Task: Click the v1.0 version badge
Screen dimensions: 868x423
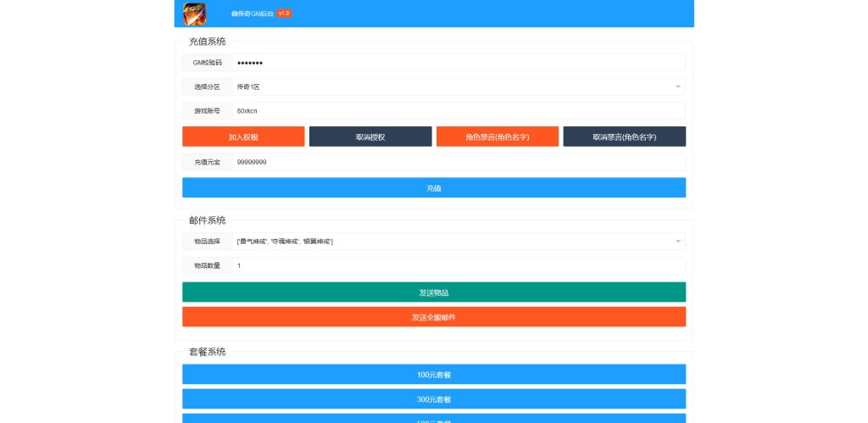Action: pyautogui.click(x=283, y=14)
